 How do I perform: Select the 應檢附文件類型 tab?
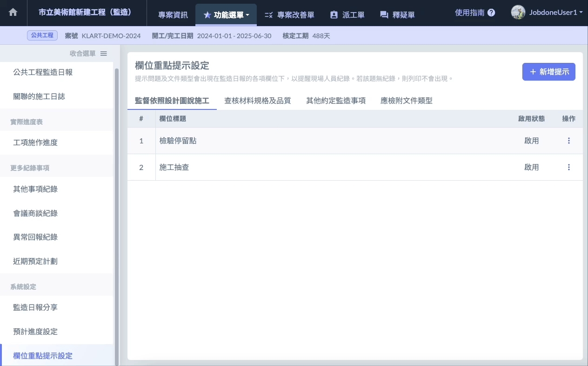pos(406,101)
